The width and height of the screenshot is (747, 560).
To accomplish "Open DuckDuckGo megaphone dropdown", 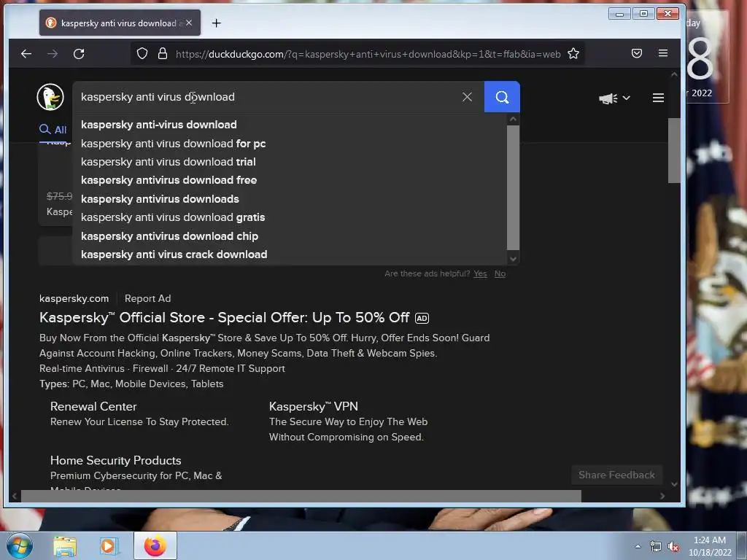I will 614,98.
